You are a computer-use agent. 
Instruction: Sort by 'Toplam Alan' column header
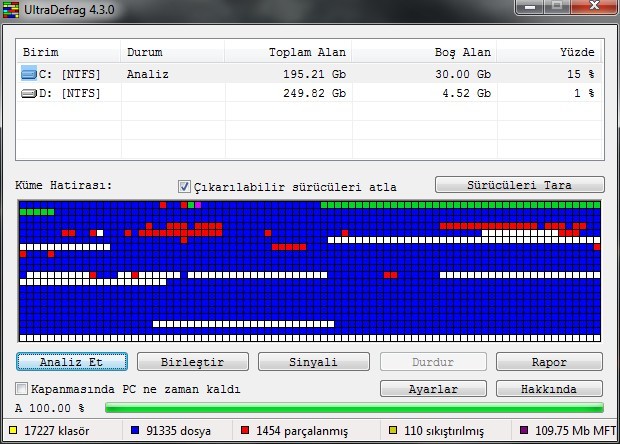pyautogui.click(x=288, y=52)
